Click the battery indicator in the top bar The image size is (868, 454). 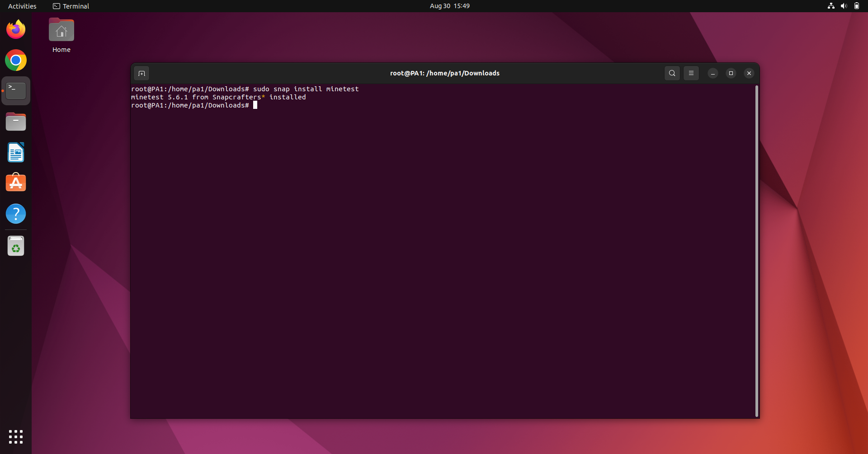click(x=857, y=6)
